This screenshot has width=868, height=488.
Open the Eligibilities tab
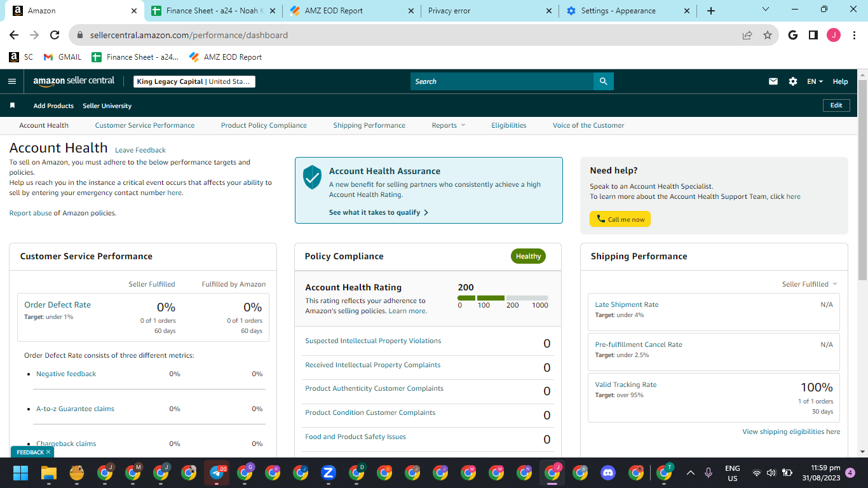click(509, 125)
